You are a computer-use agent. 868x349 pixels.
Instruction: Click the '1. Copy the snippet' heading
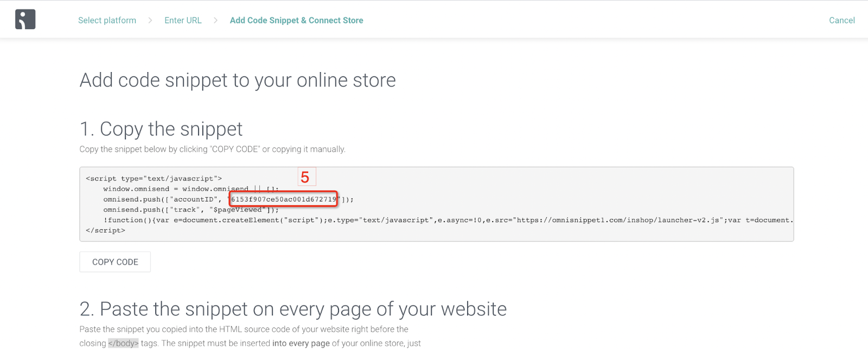point(161,129)
